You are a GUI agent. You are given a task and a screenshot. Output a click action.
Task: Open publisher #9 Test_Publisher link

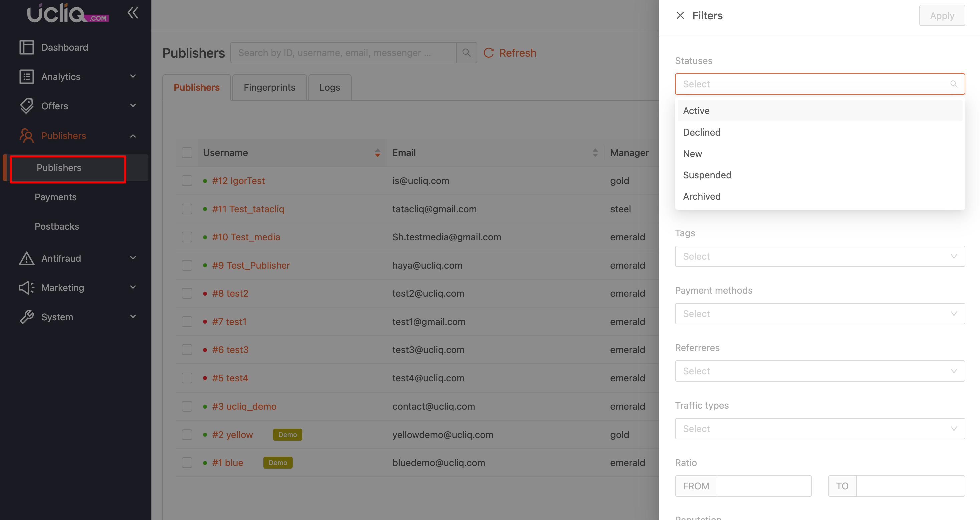pos(251,266)
